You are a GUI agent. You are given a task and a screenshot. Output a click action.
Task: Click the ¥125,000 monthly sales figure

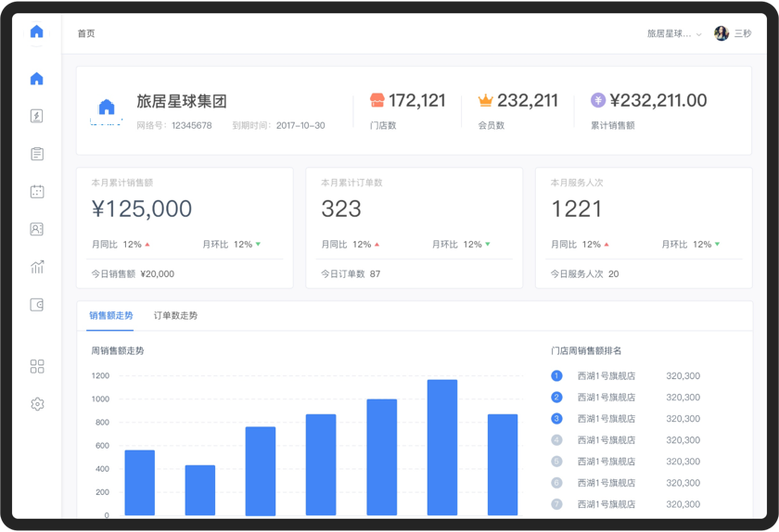point(142,209)
